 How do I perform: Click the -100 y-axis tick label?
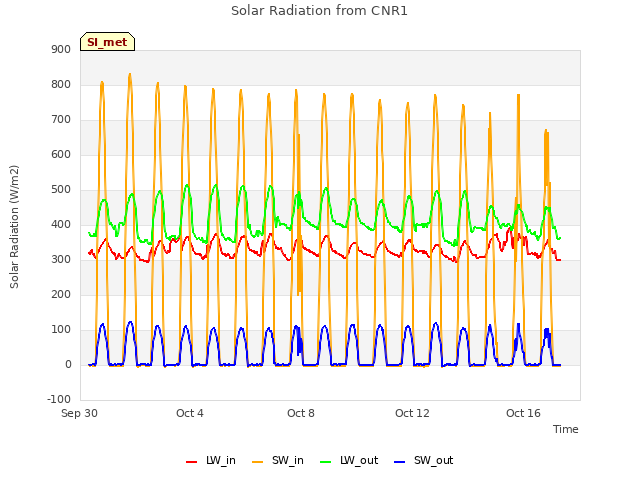coord(59,400)
